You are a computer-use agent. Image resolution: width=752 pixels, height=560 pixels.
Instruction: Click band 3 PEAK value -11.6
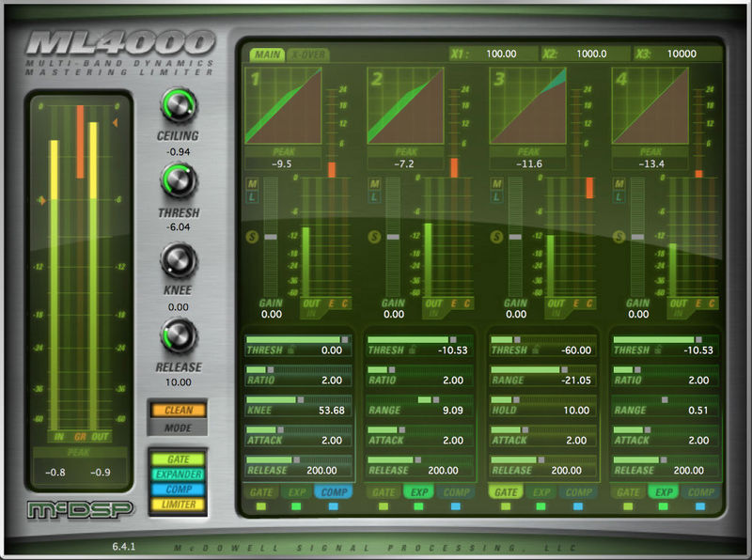(529, 163)
